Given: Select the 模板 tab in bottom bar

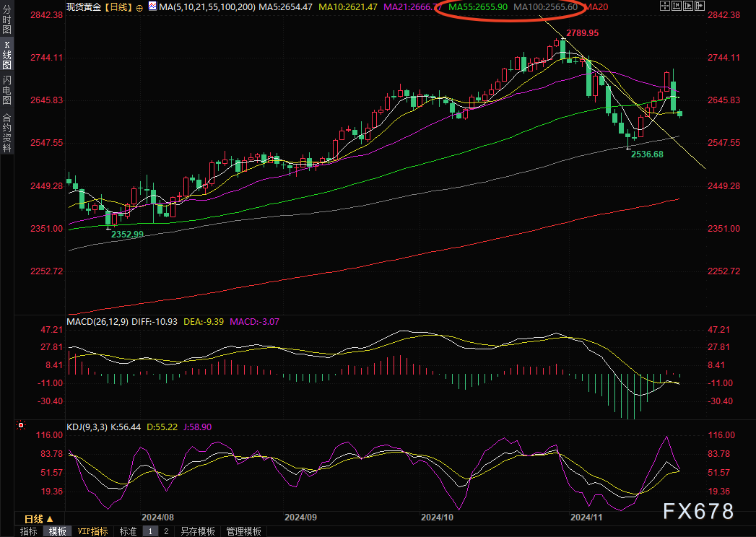Looking at the screenshot, I should click(58, 531).
